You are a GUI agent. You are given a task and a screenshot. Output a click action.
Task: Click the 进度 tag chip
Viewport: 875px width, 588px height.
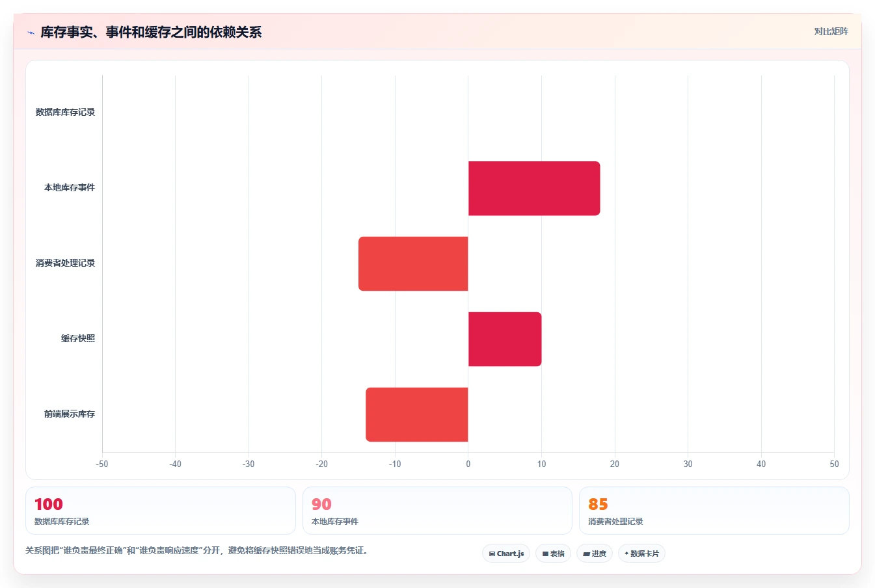click(595, 554)
